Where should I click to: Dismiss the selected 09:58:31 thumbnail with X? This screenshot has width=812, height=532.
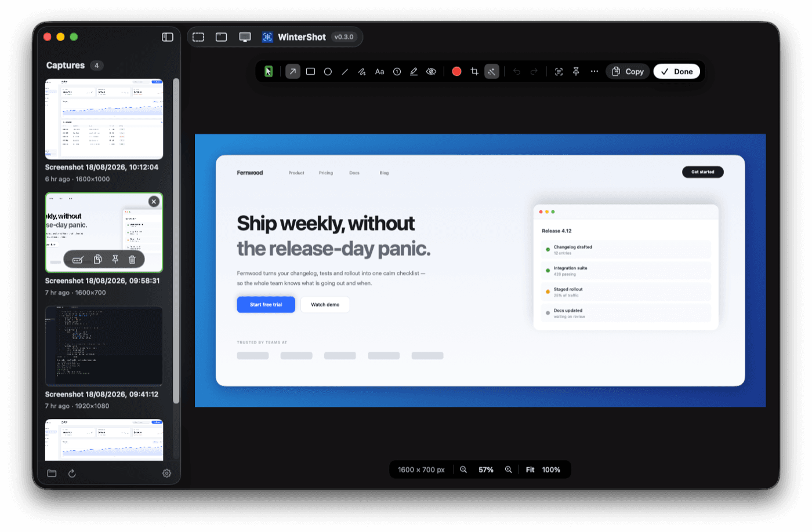[x=154, y=201]
